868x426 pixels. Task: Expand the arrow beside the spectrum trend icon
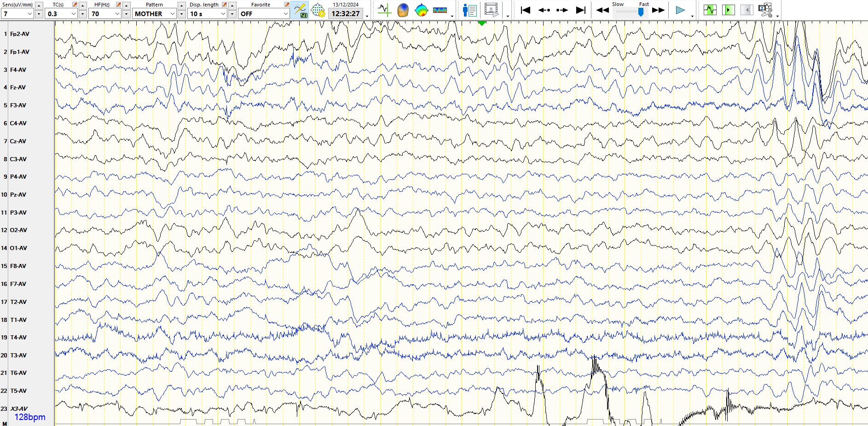coord(452,16)
